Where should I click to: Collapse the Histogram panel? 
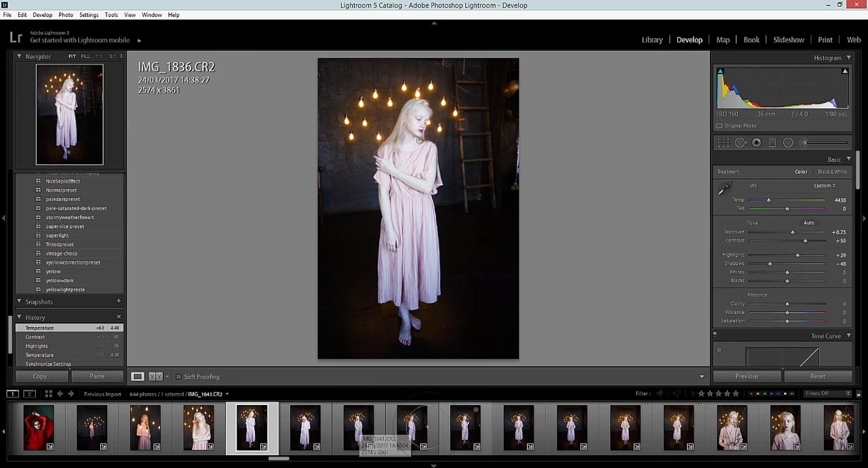click(x=848, y=58)
